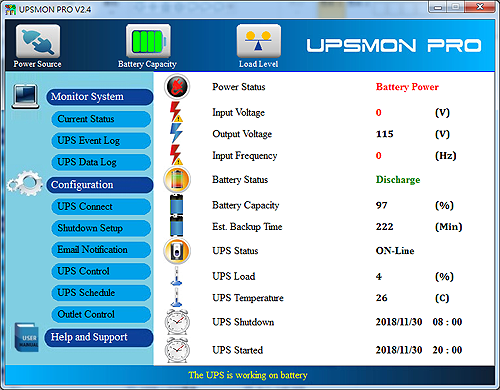Image resolution: width=500 pixels, height=390 pixels.
Task: Click the UPS Status device icon
Action: [177, 251]
